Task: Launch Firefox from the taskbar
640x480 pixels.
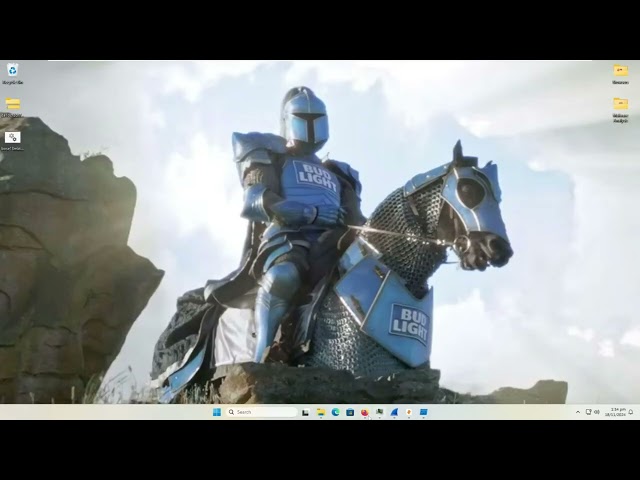Action: point(365,412)
